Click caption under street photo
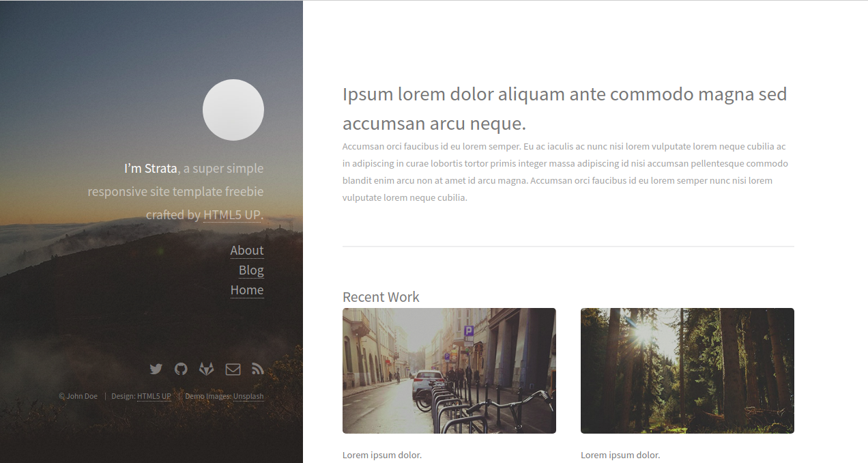Image resolution: width=868 pixels, height=463 pixels. pos(382,455)
